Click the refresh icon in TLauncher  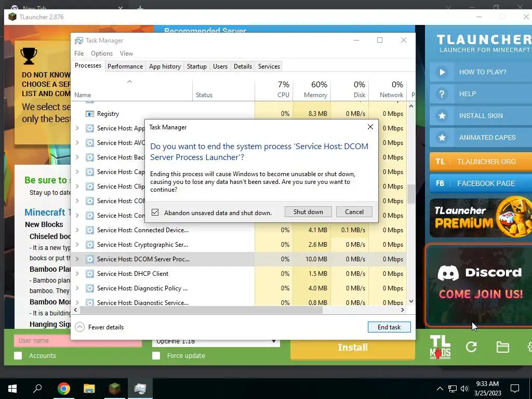471,347
